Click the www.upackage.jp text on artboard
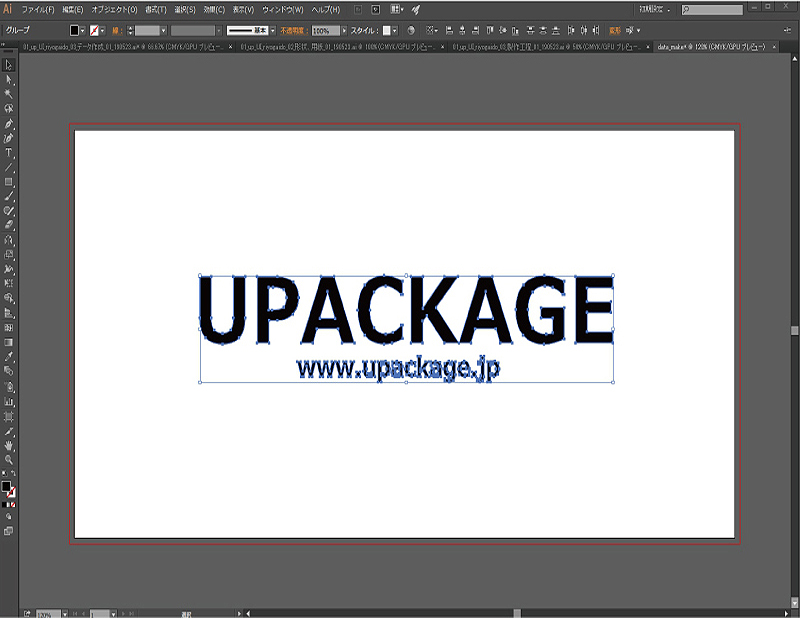 [398, 368]
